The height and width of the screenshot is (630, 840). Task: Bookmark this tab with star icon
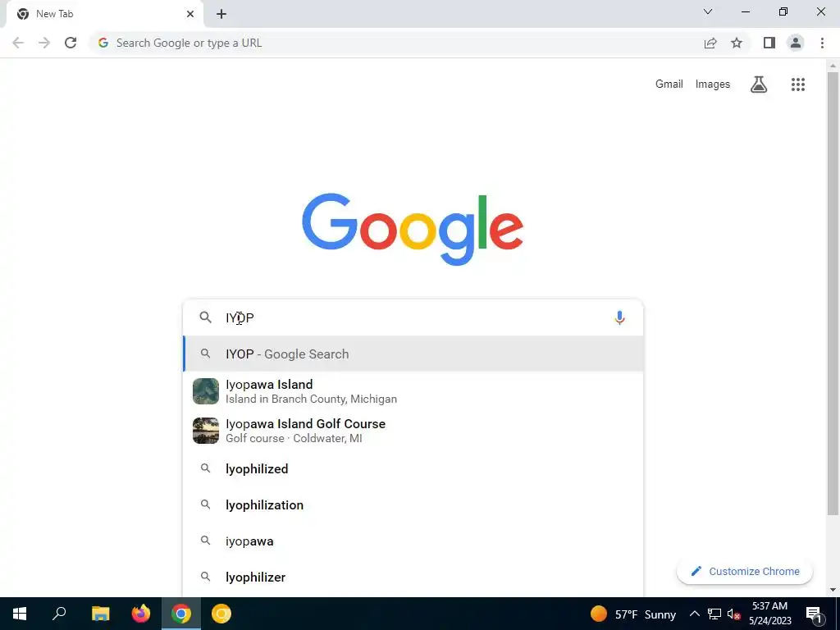737,43
